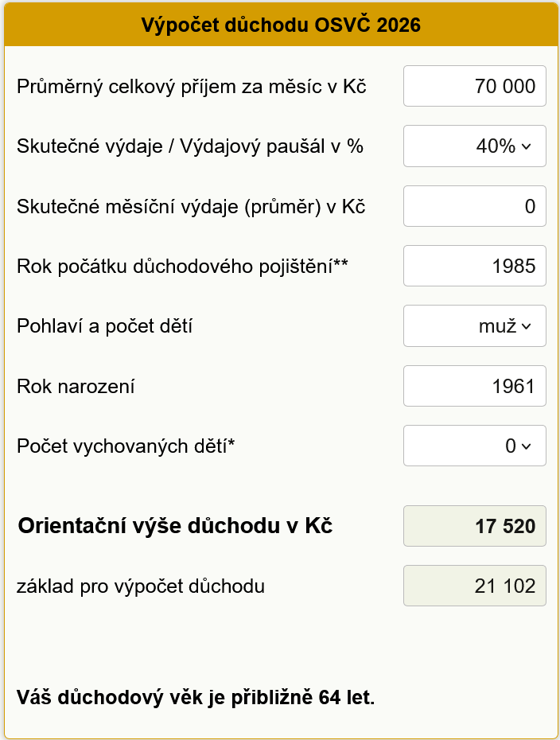
Task: Open the Pohlaví a počet dětí dropdown
Action: [x=474, y=325]
